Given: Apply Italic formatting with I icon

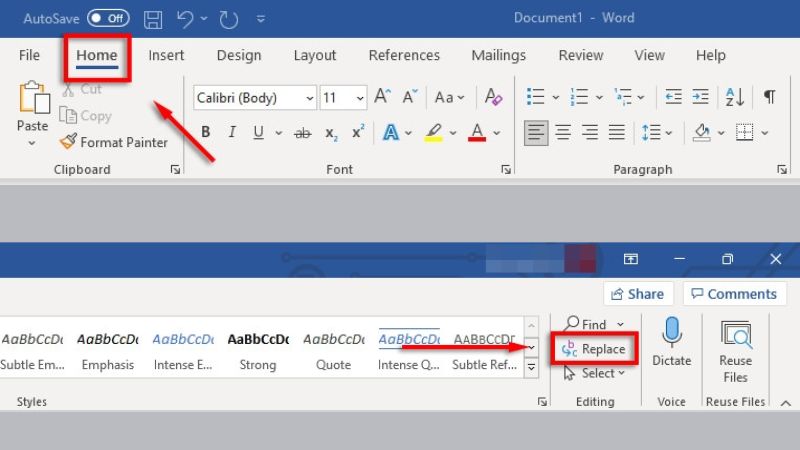Looking at the screenshot, I should 233,132.
